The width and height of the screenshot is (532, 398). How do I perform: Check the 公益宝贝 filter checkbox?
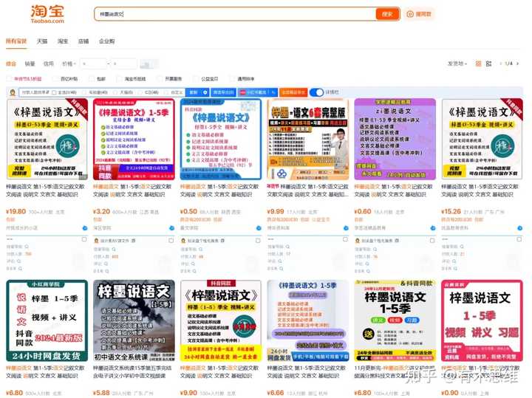pos(195,79)
